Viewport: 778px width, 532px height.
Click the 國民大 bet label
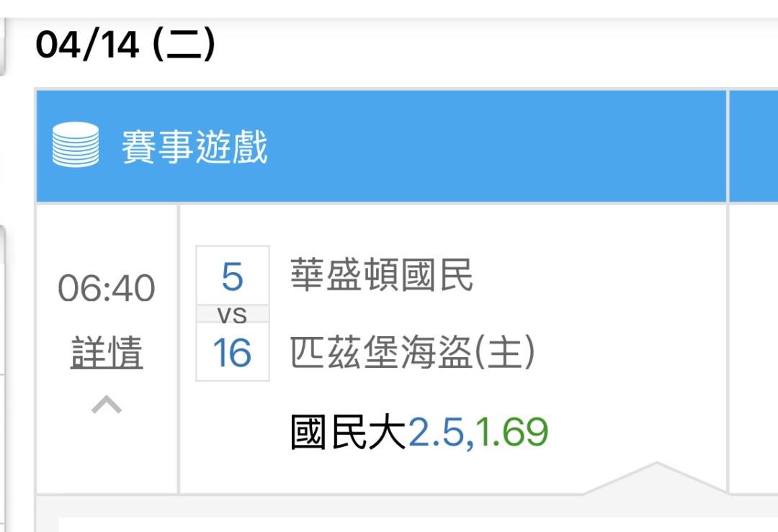(349, 432)
